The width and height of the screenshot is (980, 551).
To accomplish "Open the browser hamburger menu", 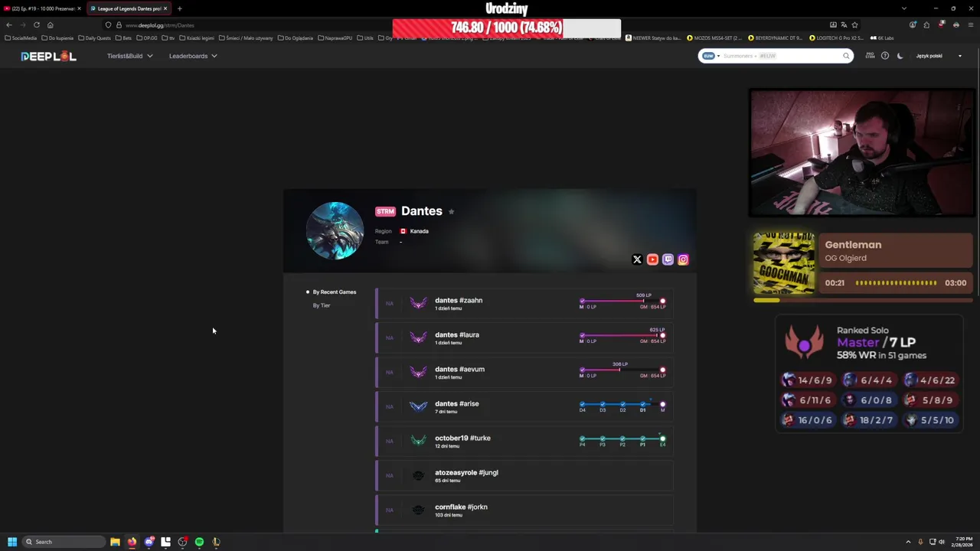I will (971, 24).
